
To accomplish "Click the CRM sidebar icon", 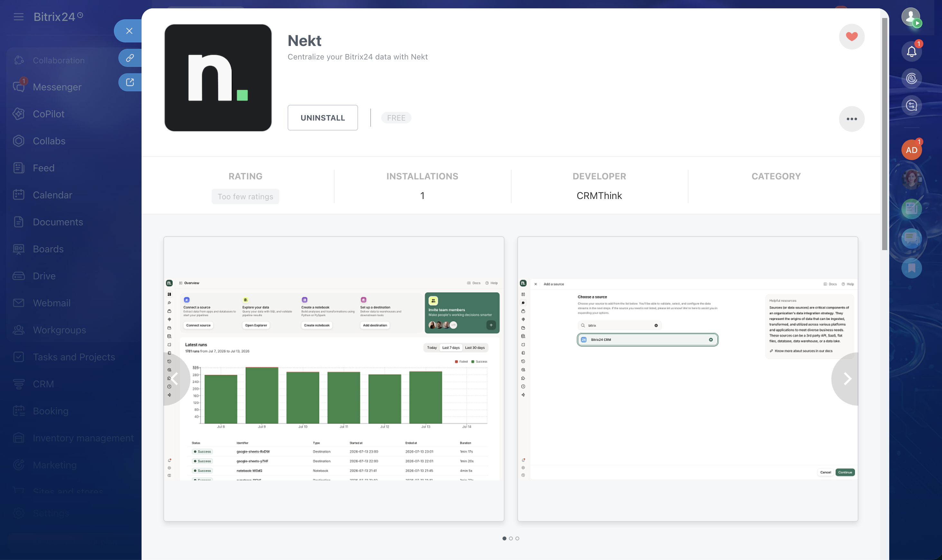I will click(19, 384).
